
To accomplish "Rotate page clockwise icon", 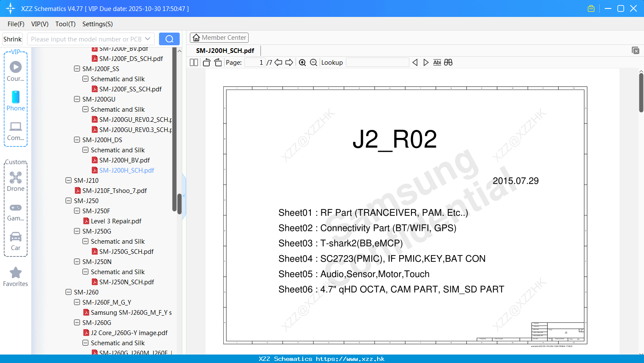I will pyautogui.click(x=218, y=62).
